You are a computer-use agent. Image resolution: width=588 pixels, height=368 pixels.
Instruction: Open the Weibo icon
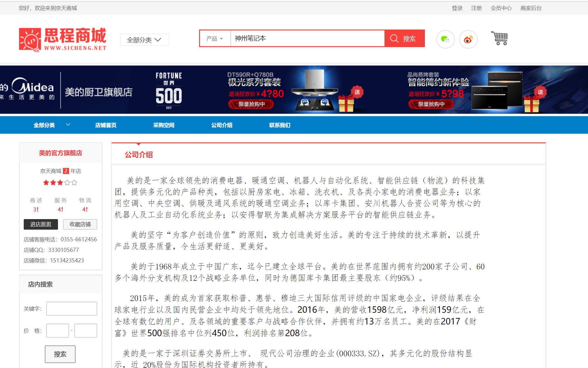pos(468,39)
